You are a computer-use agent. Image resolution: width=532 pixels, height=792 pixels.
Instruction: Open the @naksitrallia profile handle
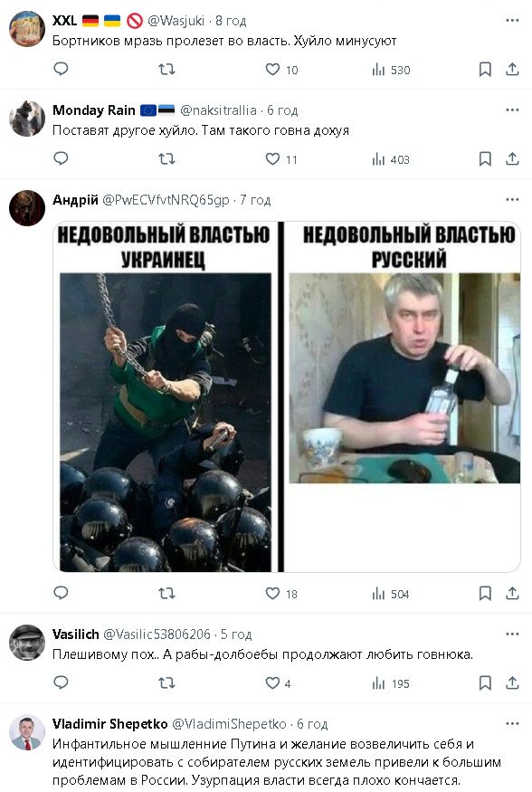coord(218,110)
